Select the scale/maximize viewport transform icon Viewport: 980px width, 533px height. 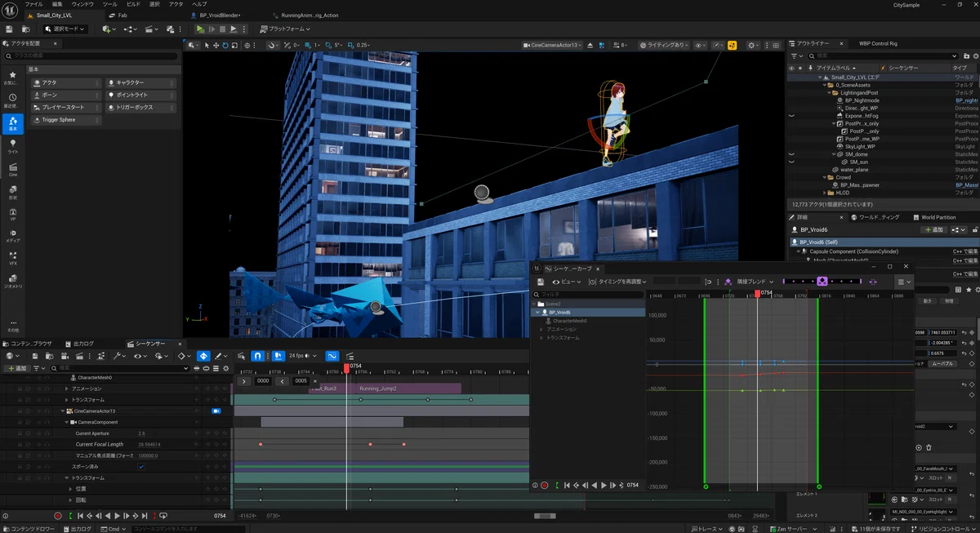(x=235, y=45)
